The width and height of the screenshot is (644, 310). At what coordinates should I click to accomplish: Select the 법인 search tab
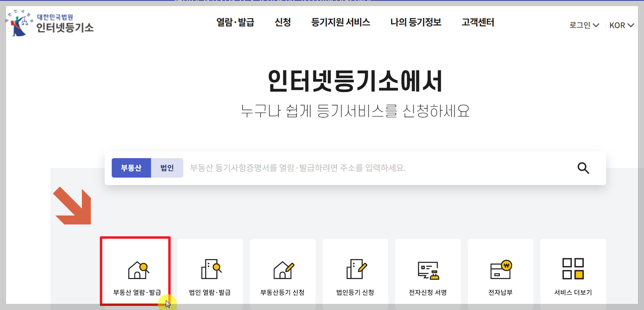click(167, 168)
